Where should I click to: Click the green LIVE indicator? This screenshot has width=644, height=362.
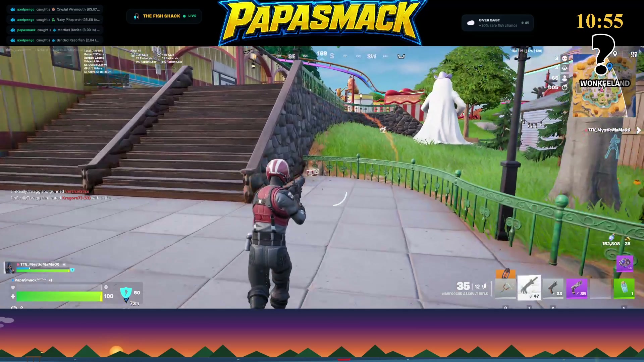point(190,16)
